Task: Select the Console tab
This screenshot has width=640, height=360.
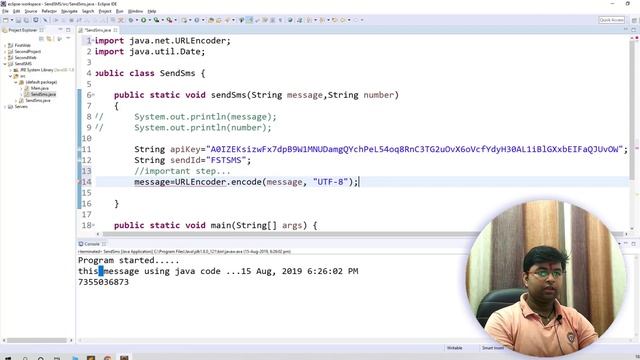Action: [92, 244]
